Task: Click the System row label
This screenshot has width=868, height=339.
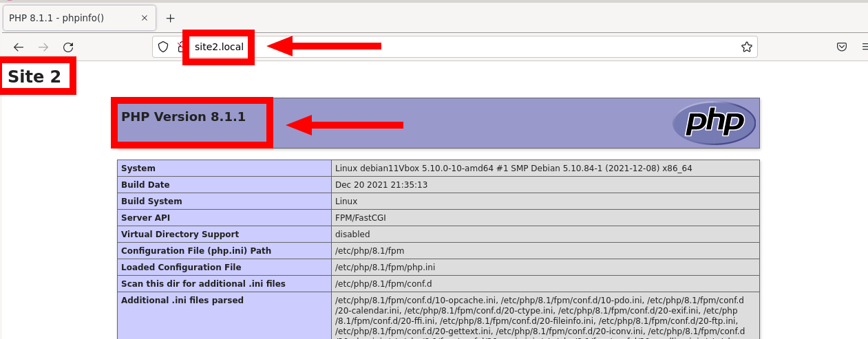Action: pos(138,168)
